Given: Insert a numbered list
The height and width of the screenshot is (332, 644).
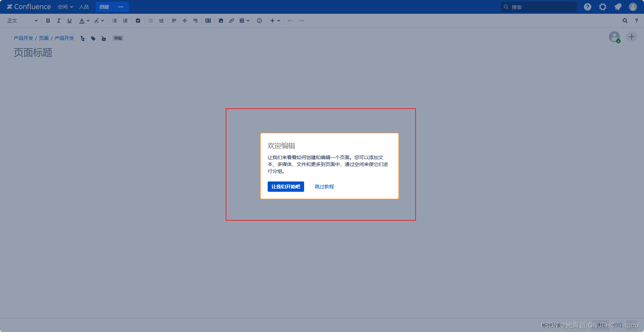Looking at the screenshot, I should pos(125,21).
